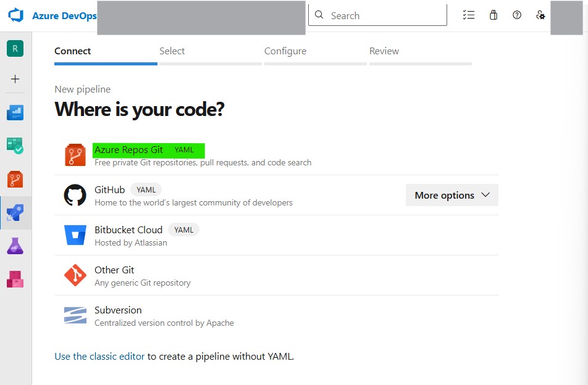Viewport: 588px width, 385px height.
Task: Open the Help question mark icon
Action: (x=517, y=15)
